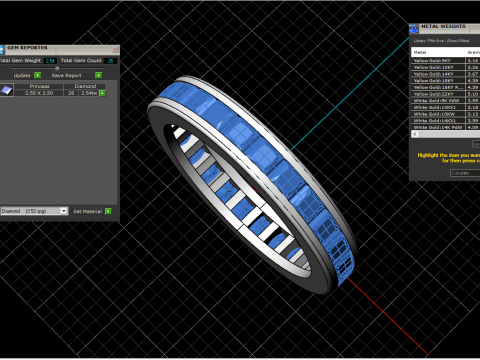The width and height of the screenshot is (480, 360).
Task: Select the 2.50 X 2.50 size cell
Action: (39, 93)
